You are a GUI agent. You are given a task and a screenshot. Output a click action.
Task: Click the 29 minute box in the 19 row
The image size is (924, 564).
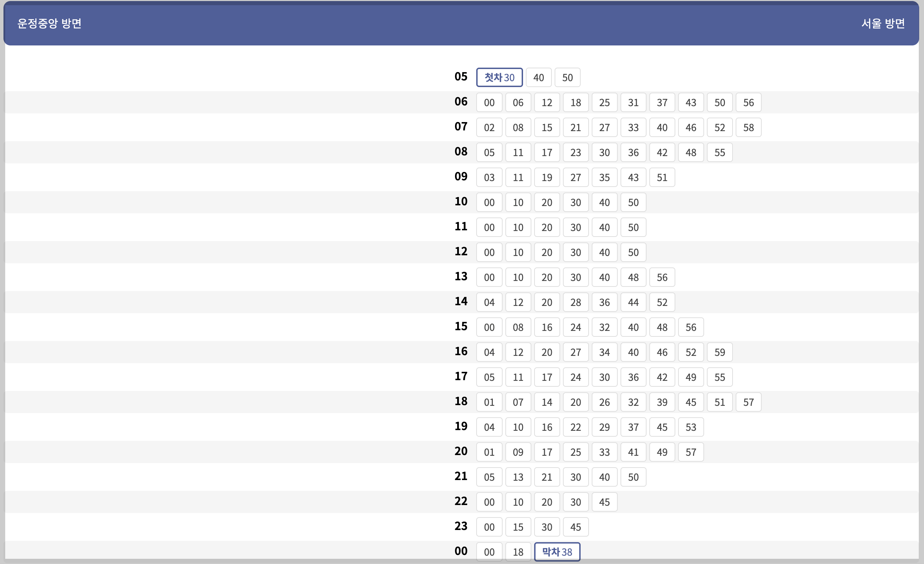(x=605, y=427)
